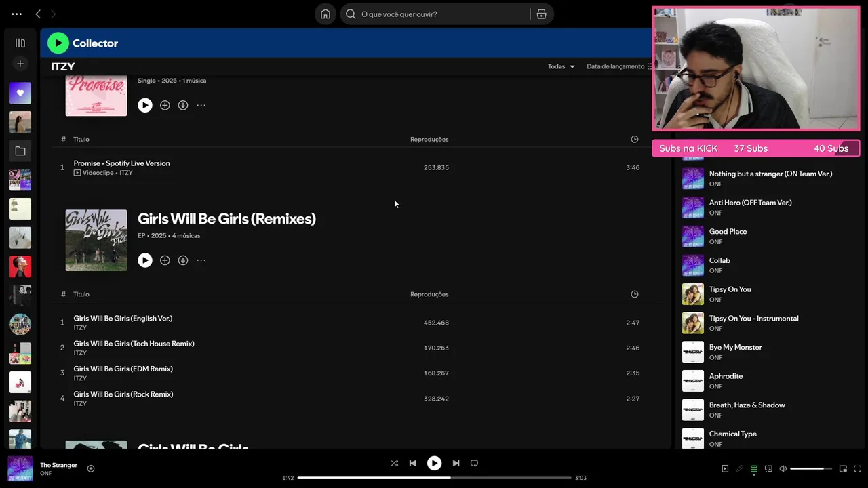Save Promise single to library

tap(165, 105)
